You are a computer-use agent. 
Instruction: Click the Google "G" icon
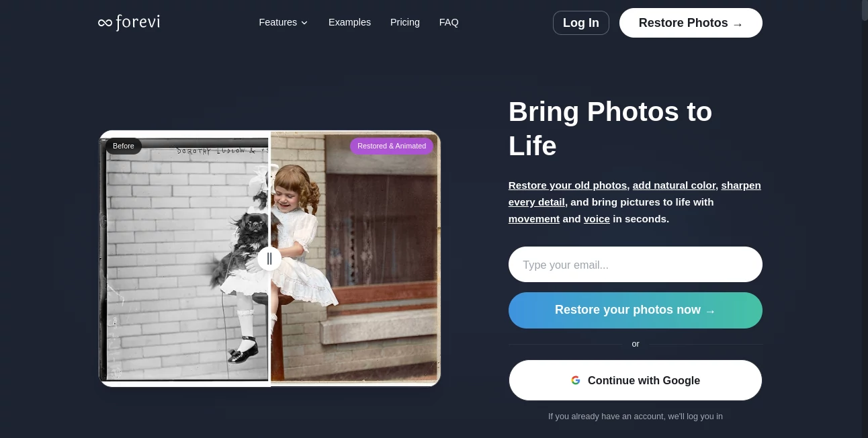coord(576,380)
